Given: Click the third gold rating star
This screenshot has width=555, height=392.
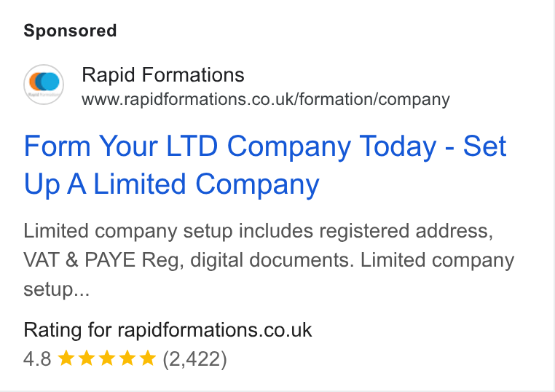Looking at the screenshot, I should tap(107, 358).
